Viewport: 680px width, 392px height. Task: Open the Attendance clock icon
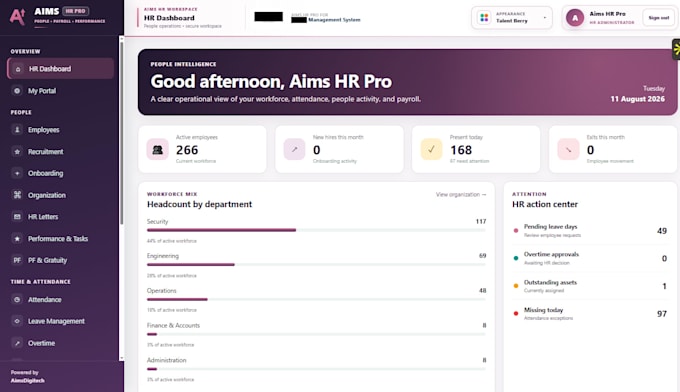[17, 300]
